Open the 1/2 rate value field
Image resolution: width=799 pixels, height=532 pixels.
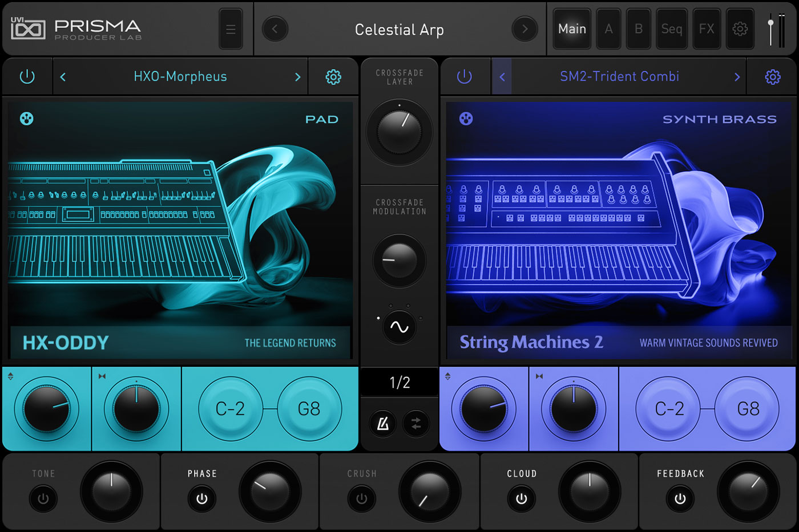[x=399, y=383]
